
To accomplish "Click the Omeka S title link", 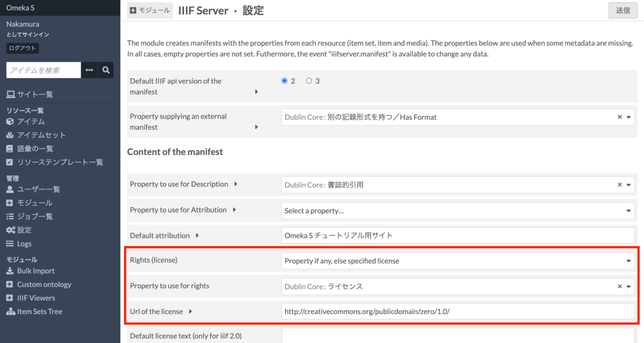I will [x=20, y=8].
